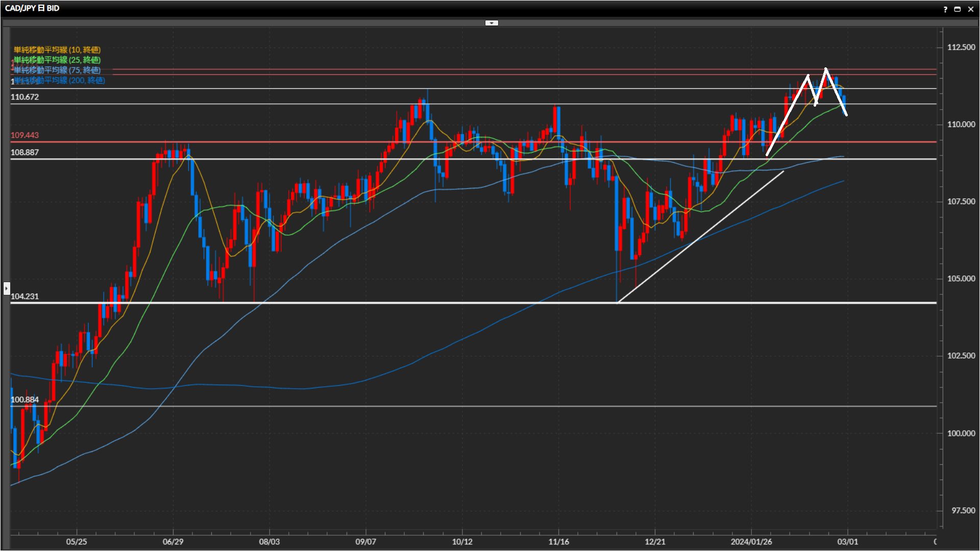Close the CAD/JPY chart window
Image resolution: width=980 pixels, height=551 pixels.
click(x=971, y=9)
